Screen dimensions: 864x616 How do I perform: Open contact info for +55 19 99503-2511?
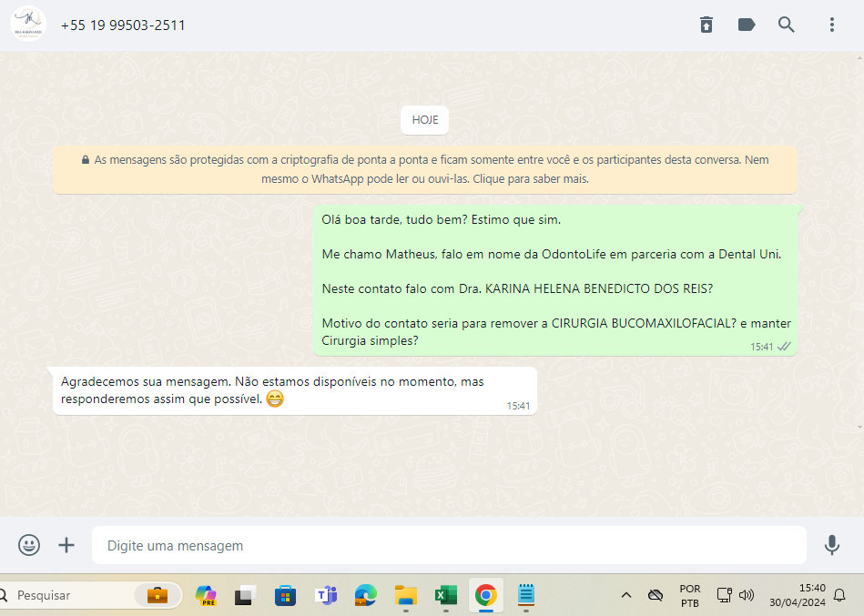pyautogui.click(x=123, y=25)
